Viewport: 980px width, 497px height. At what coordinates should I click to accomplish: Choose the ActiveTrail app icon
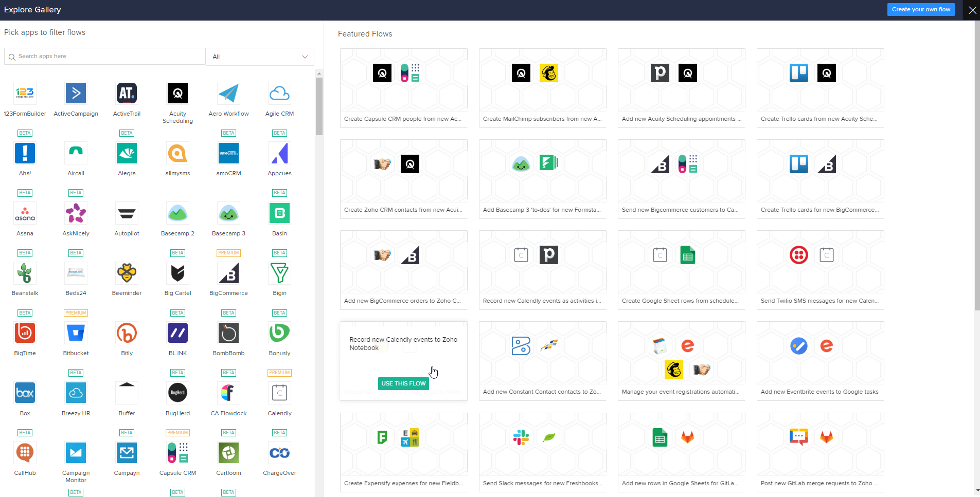[127, 93]
